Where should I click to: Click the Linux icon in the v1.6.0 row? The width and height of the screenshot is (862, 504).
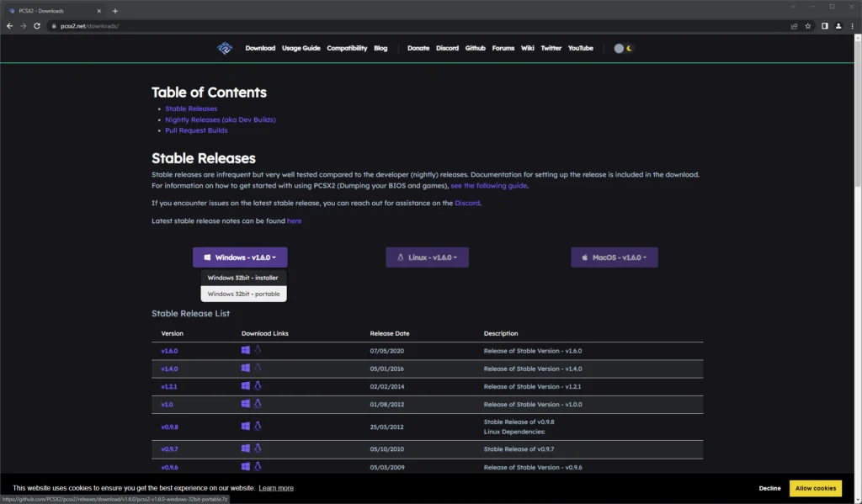tap(258, 349)
